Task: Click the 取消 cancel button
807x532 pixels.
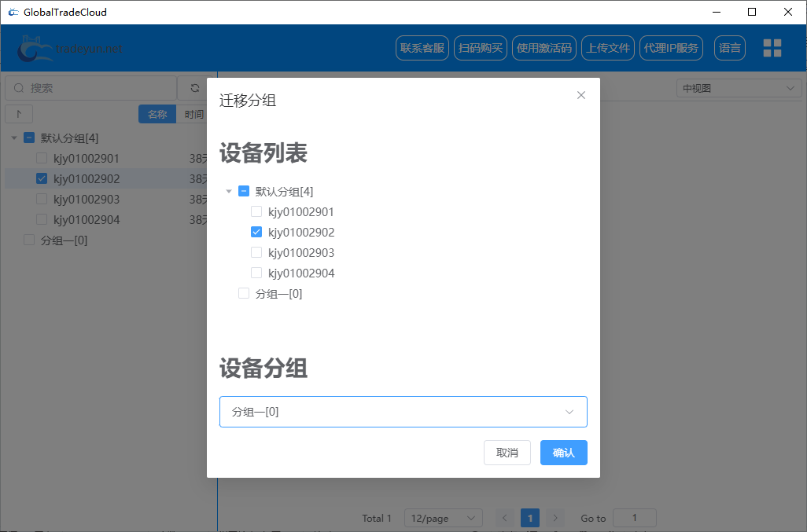Action: point(507,453)
